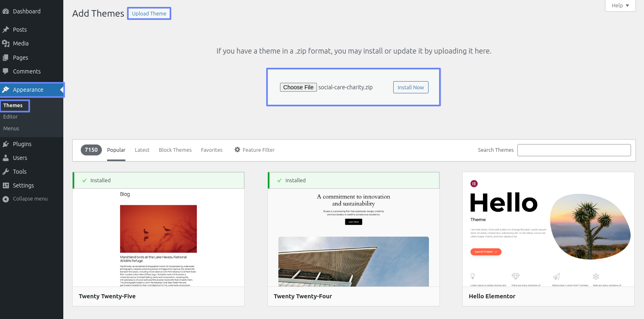Switch to the Popular tab
Screen dimensions: 644x319
tap(116, 150)
